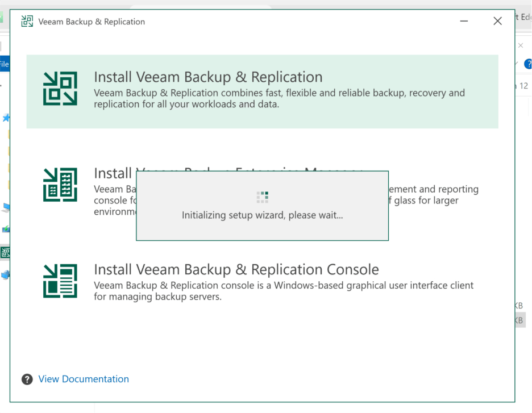
Task: Select Install Veeam Backup & Replication Console heading
Action: [x=236, y=269]
